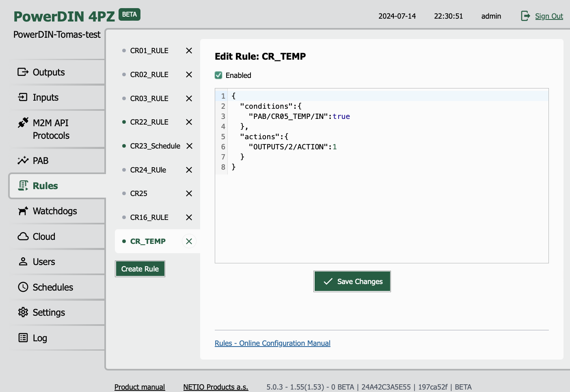Delete CR02_RULE with its X icon
The height and width of the screenshot is (392, 570).
tap(189, 75)
